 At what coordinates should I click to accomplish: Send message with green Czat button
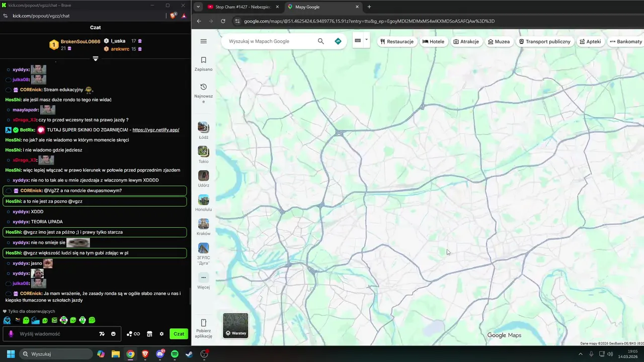tap(179, 334)
